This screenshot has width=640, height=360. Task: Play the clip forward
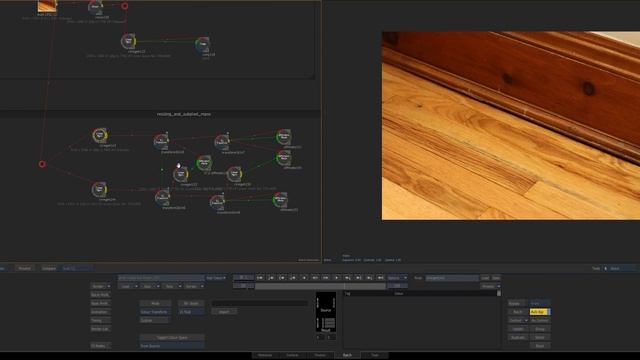(337, 278)
